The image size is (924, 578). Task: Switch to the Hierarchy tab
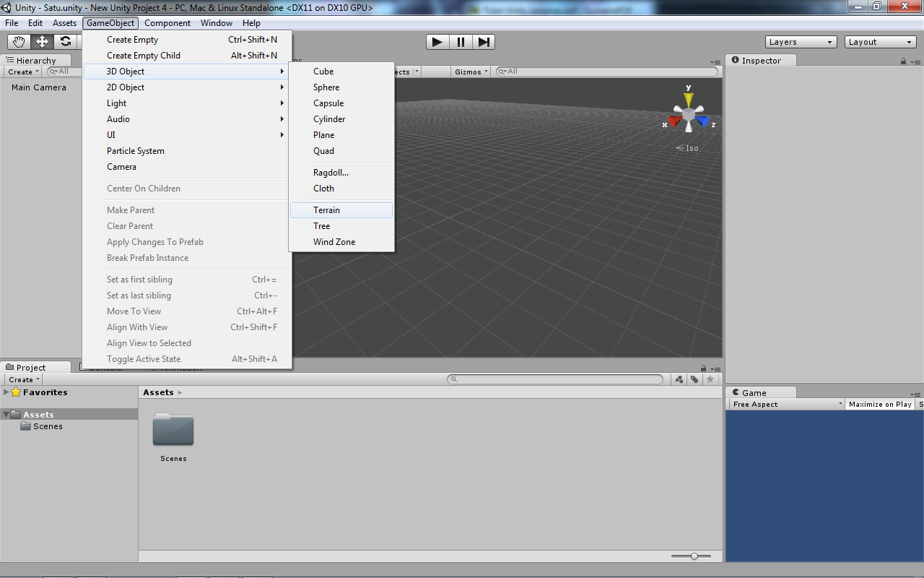coord(36,61)
